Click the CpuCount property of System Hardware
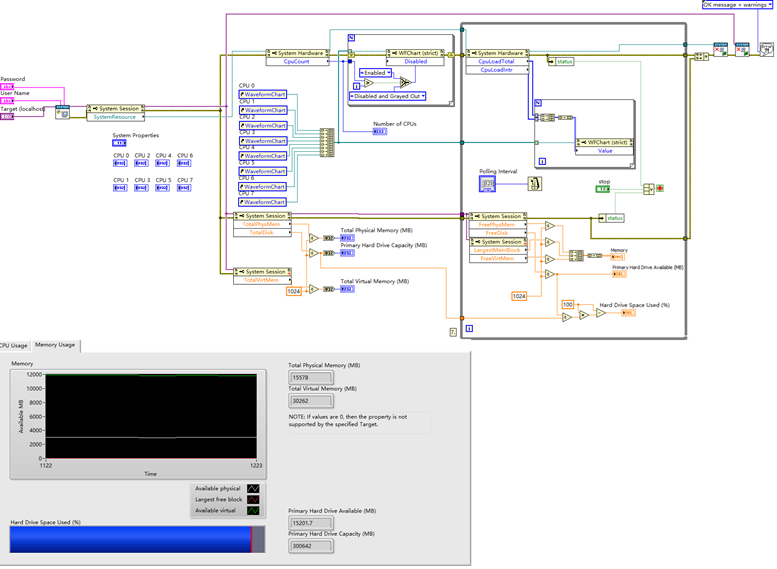 click(295, 61)
